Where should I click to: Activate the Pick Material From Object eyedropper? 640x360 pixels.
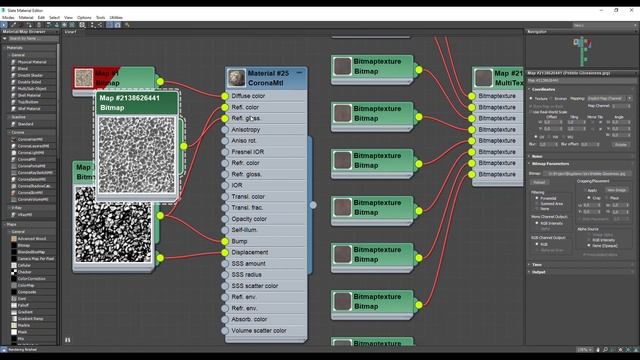[x=13, y=25]
